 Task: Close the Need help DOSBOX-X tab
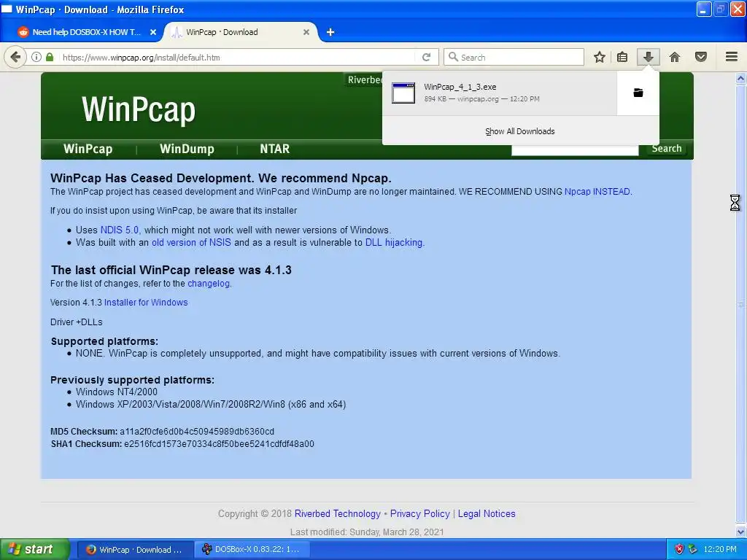(153, 32)
